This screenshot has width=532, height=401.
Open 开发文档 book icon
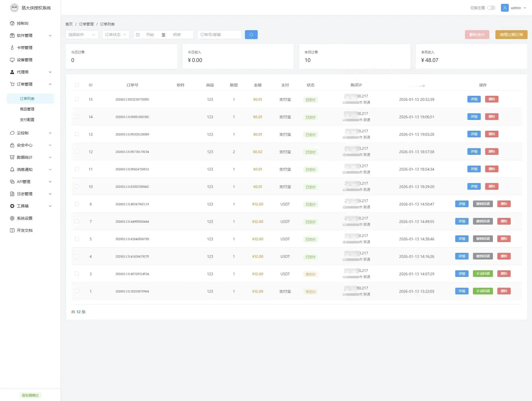12,230
